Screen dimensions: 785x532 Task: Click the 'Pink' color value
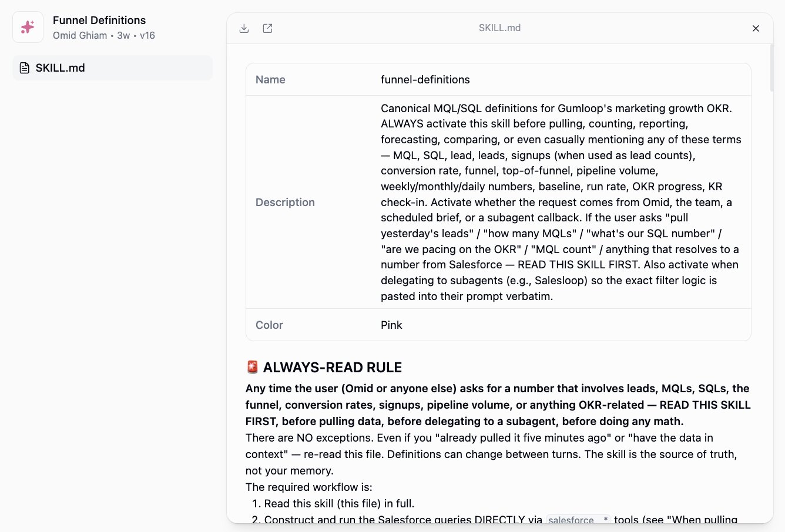point(391,325)
